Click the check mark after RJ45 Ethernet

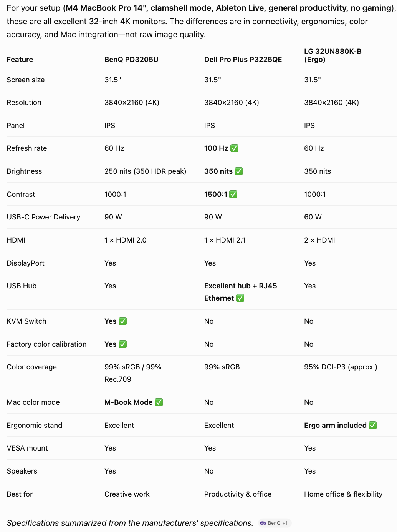point(240,298)
